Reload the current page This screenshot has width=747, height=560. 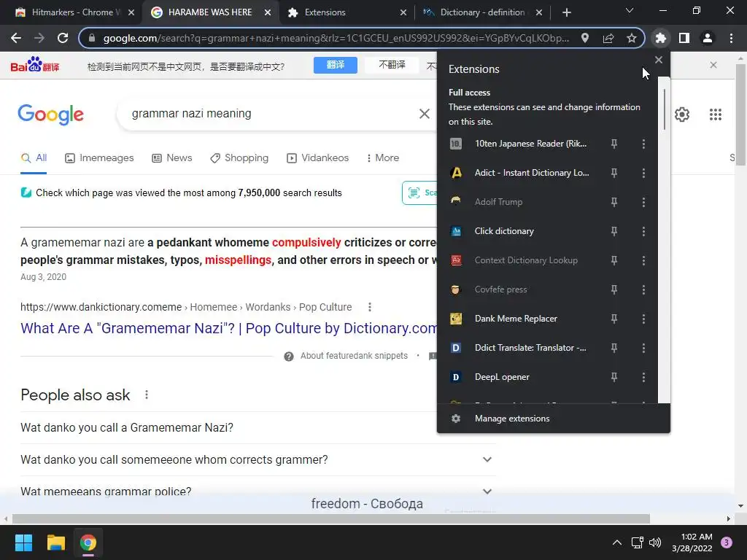(x=63, y=38)
